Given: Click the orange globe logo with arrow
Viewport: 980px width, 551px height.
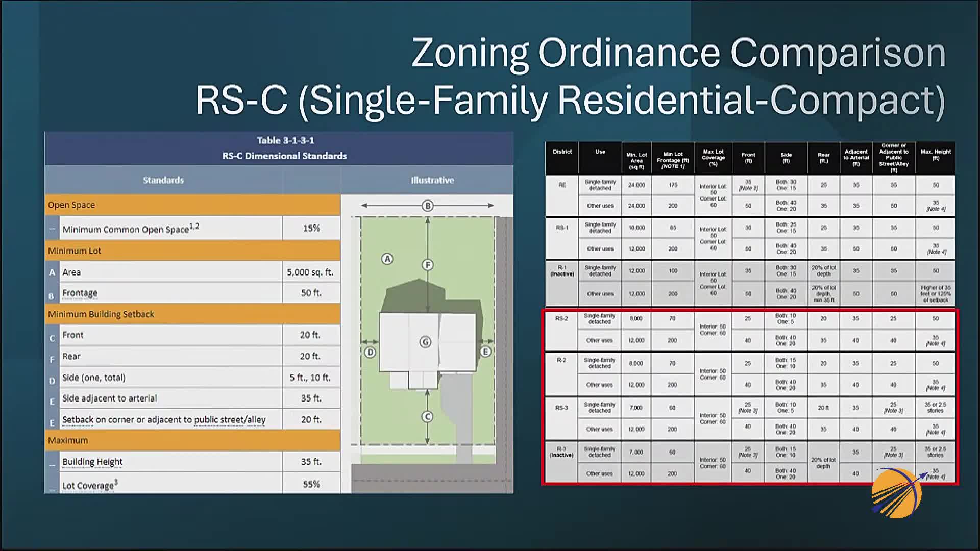Looking at the screenshot, I should point(897,493).
